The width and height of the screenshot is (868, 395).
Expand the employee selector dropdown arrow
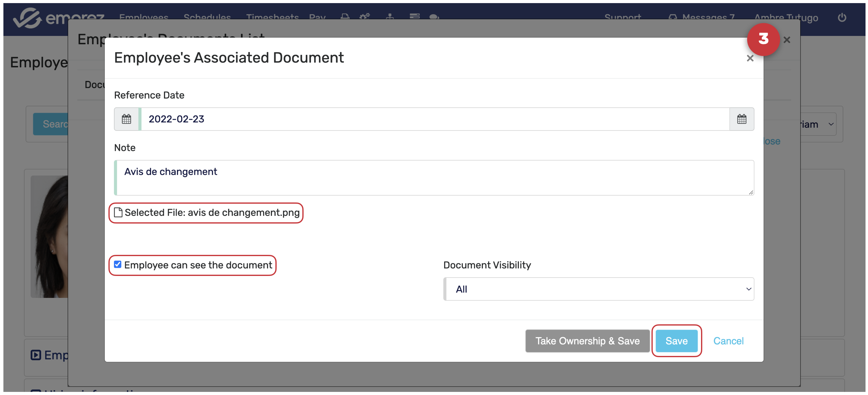tap(831, 124)
